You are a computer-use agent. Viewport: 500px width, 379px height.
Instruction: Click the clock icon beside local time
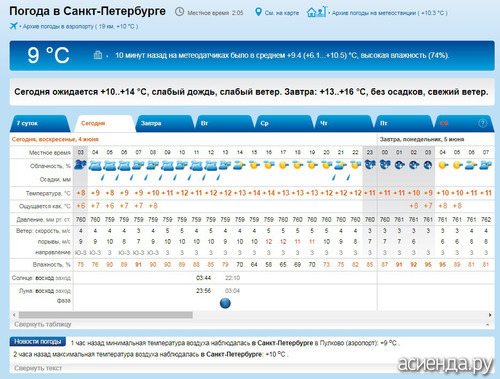179,12
